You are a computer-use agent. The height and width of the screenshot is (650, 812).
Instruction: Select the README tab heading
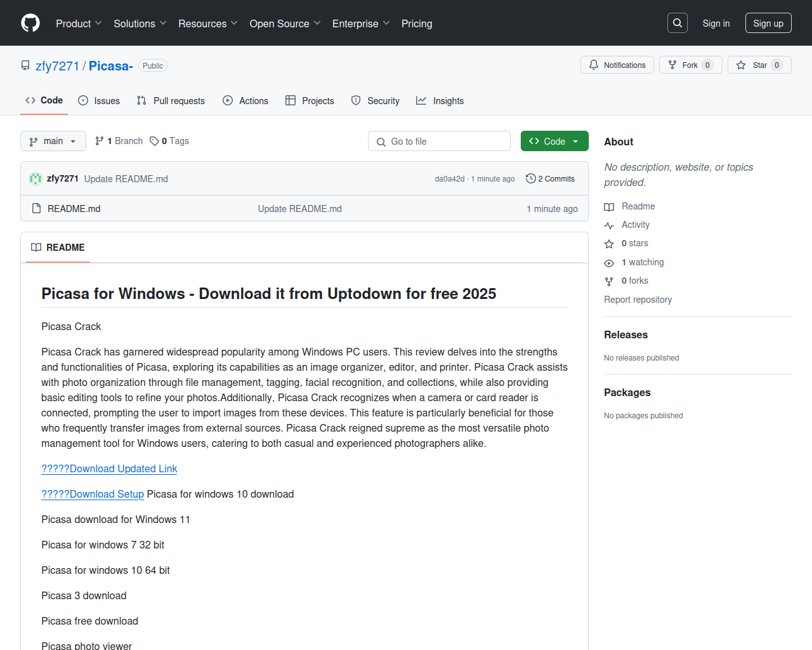coord(58,248)
